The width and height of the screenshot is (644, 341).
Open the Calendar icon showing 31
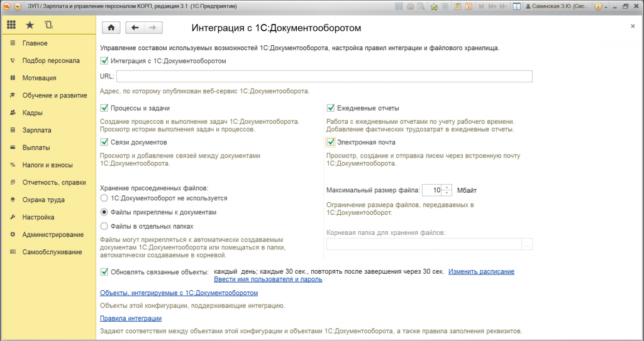(468, 6)
